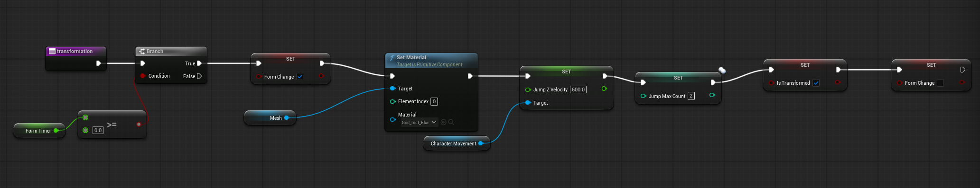Image resolution: width=980 pixels, height=188 pixels.
Task: Click the >= node's lower input pin
Action: (85, 130)
